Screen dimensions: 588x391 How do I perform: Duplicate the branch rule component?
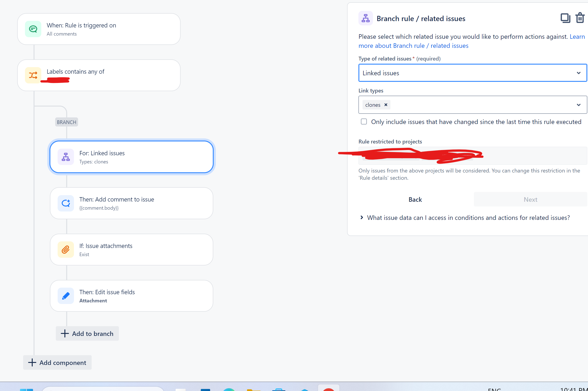click(565, 18)
